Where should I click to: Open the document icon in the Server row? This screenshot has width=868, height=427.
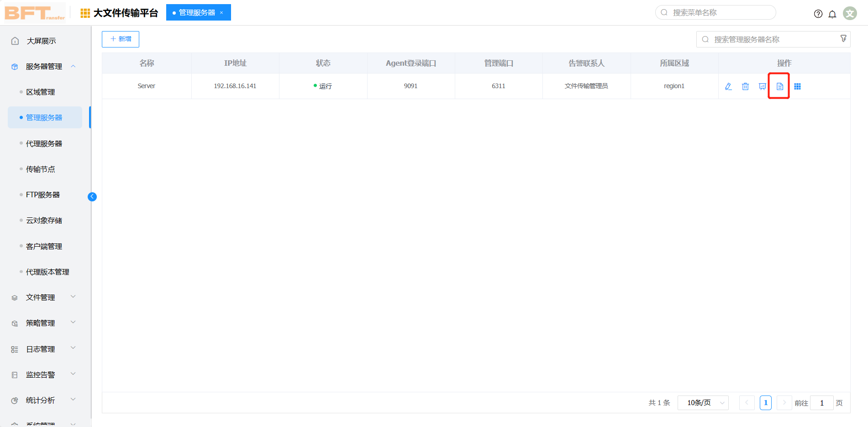coord(779,86)
